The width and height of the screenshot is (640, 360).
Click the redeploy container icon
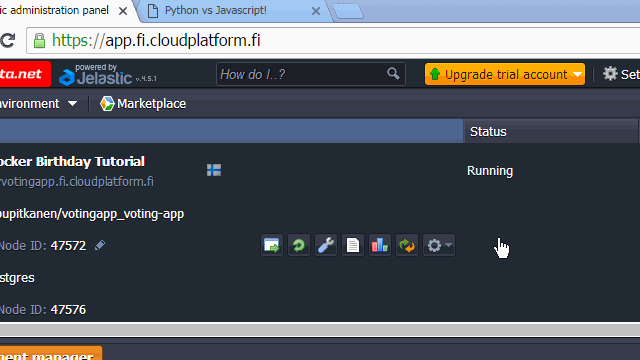[x=407, y=245]
